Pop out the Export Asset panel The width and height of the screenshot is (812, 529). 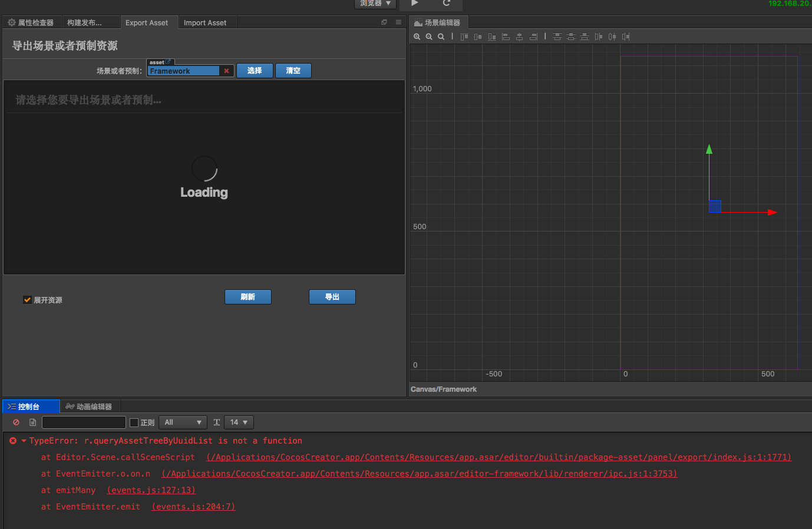click(384, 22)
